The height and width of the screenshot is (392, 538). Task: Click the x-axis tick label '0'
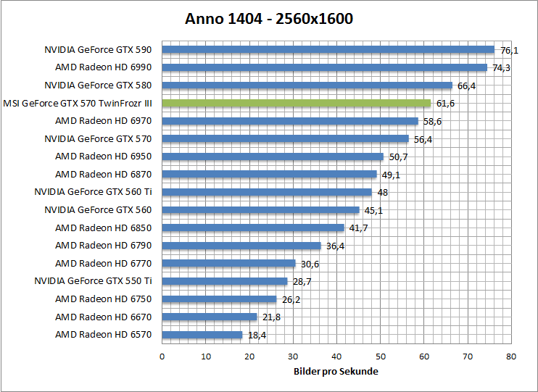point(162,356)
